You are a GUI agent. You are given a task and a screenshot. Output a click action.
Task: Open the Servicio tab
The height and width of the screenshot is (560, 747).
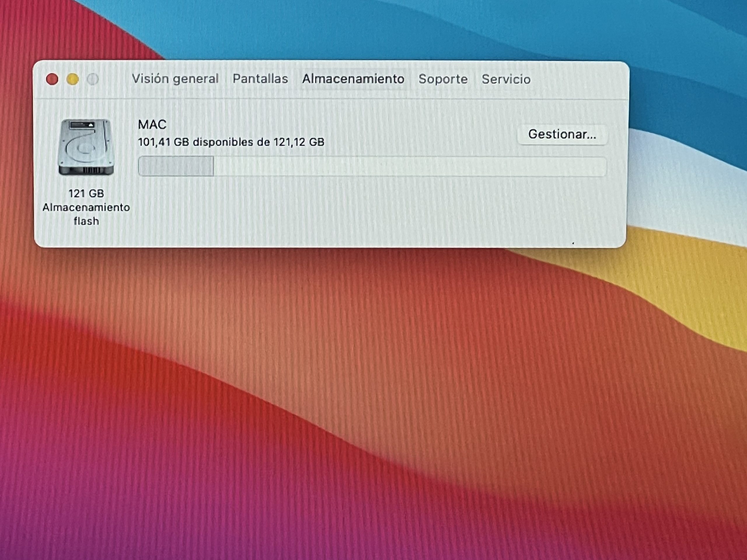coord(506,79)
